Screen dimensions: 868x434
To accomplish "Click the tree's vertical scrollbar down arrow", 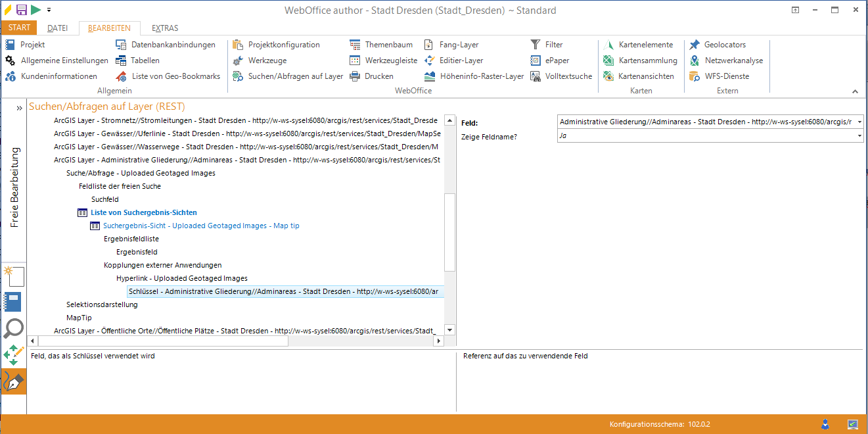I will point(450,330).
